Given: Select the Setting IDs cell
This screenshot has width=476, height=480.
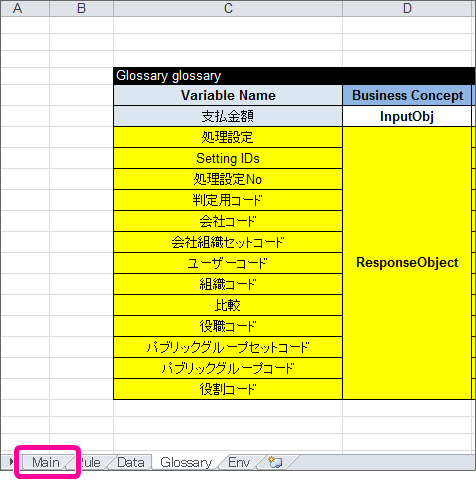Looking at the screenshot, I should click(x=228, y=158).
